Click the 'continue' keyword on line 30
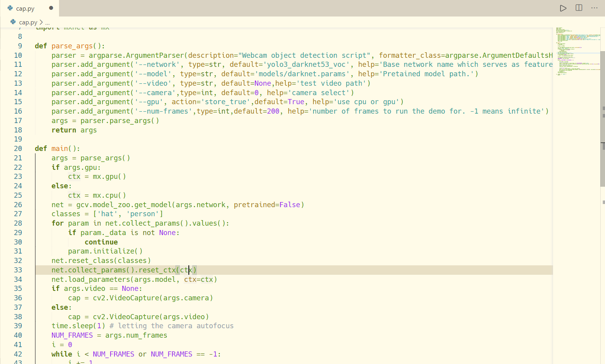Screen dimensions: 605x364 (x=101, y=242)
